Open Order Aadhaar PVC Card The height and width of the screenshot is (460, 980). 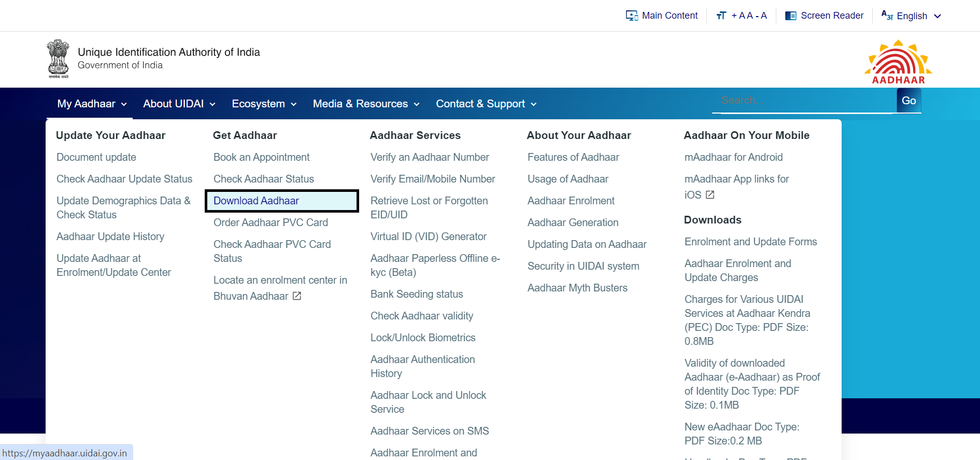(x=271, y=222)
